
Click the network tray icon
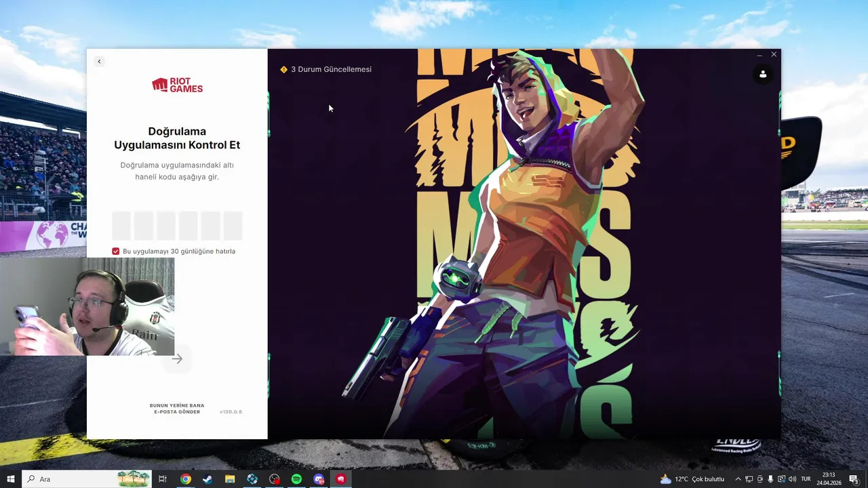click(749, 479)
